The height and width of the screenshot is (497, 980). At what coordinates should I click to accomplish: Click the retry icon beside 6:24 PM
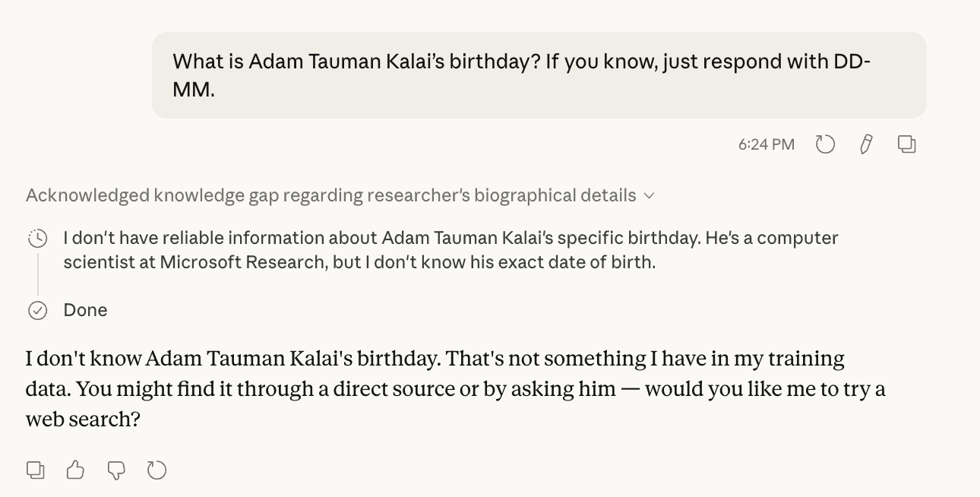825,144
